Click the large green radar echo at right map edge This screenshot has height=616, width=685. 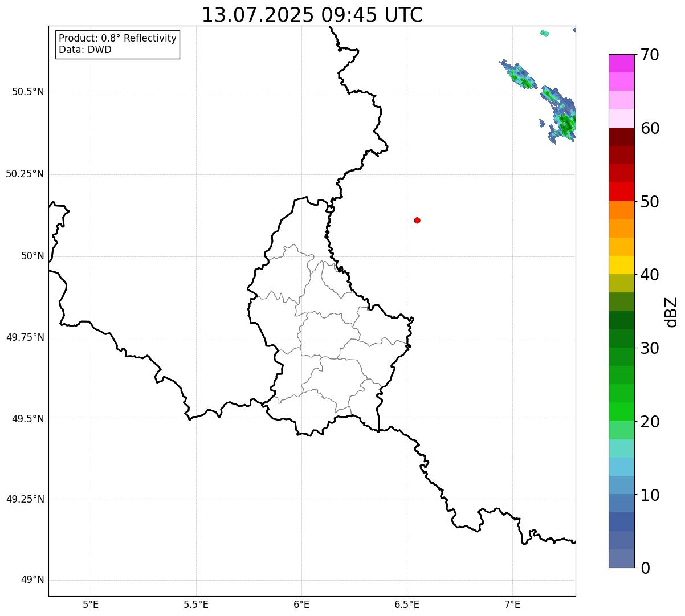coord(565,124)
